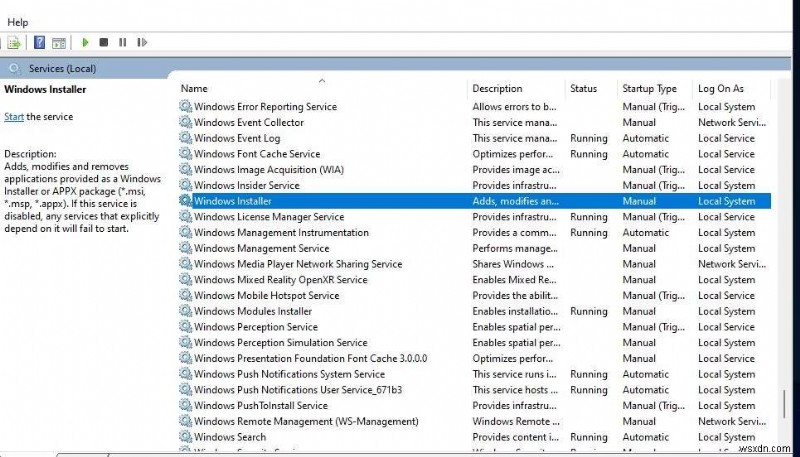Select the Windows Font Cache Service name
This screenshot has height=457, width=800.
(257, 154)
